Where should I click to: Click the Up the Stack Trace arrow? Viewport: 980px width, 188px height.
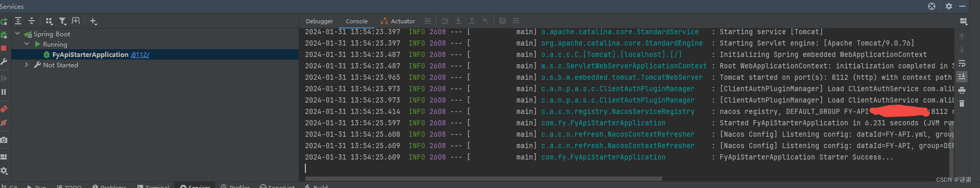tap(962, 36)
